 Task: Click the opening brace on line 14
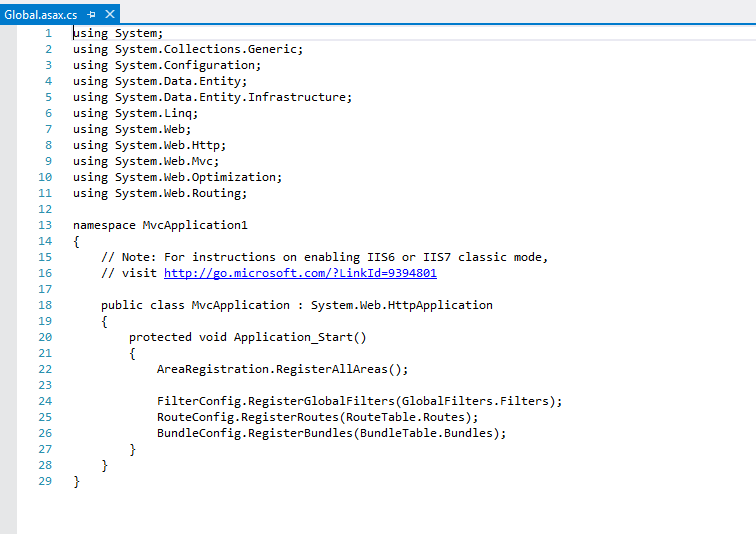pyautogui.click(x=76, y=241)
